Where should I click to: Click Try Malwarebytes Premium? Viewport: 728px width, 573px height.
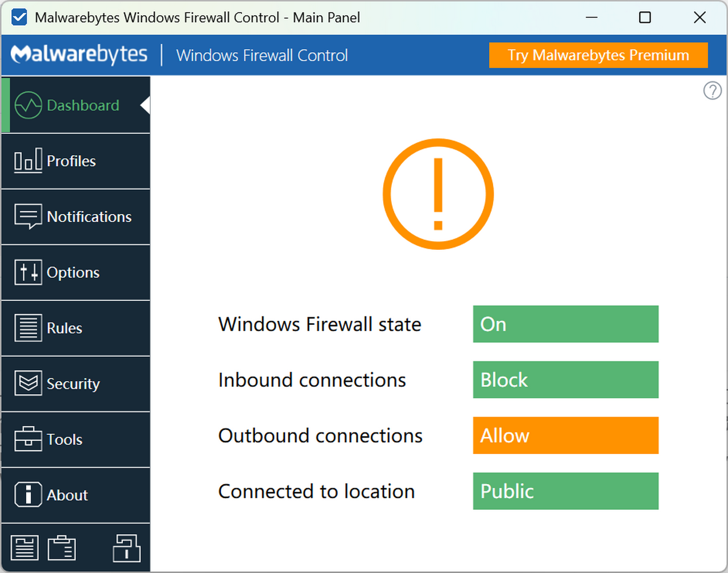click(x=598, y=55)
